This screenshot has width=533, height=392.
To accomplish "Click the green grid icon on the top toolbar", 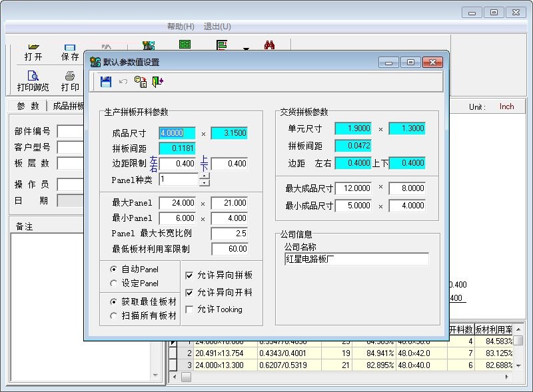I will [x=184, y=44].
